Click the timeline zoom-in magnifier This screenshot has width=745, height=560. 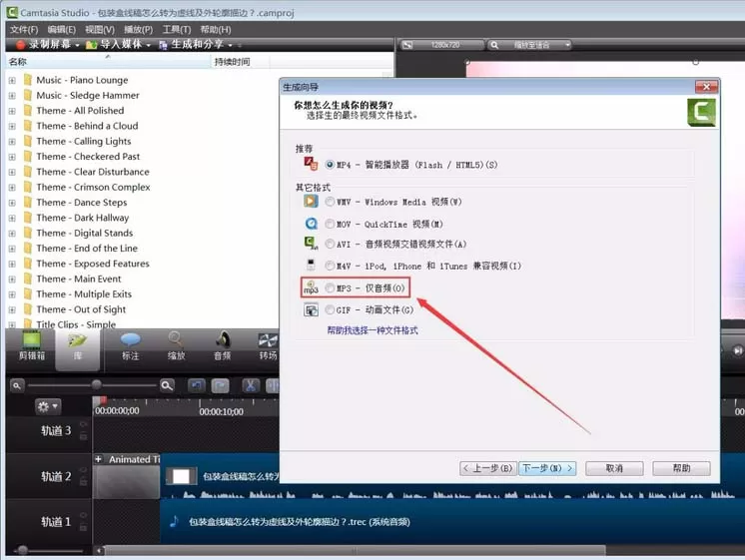point(167,385)
